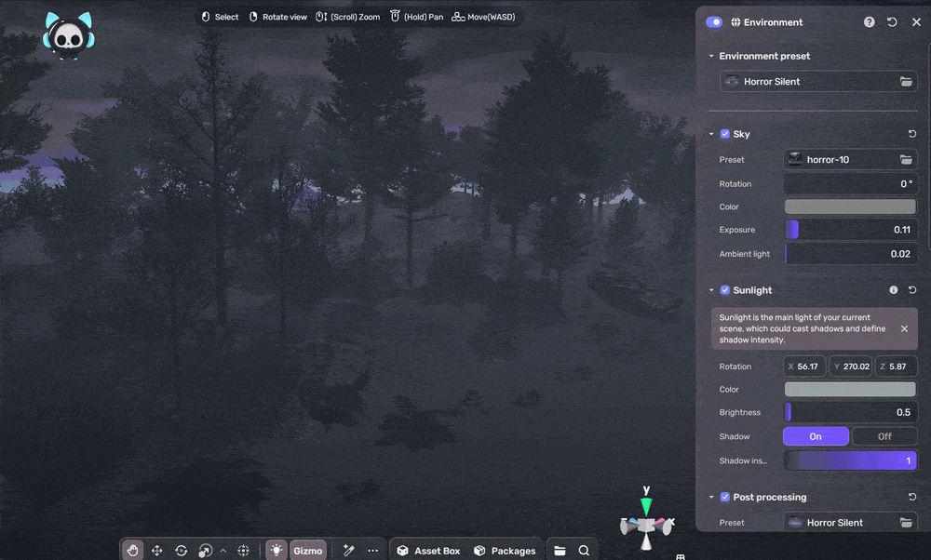The image size is (931, 560).
Task: Turn the sunlight Shadow Off
Action: pos(884,436)
